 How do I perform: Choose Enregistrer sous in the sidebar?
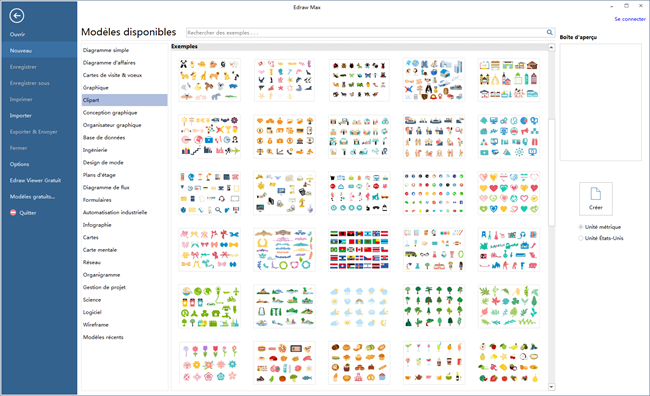(29, 83)
